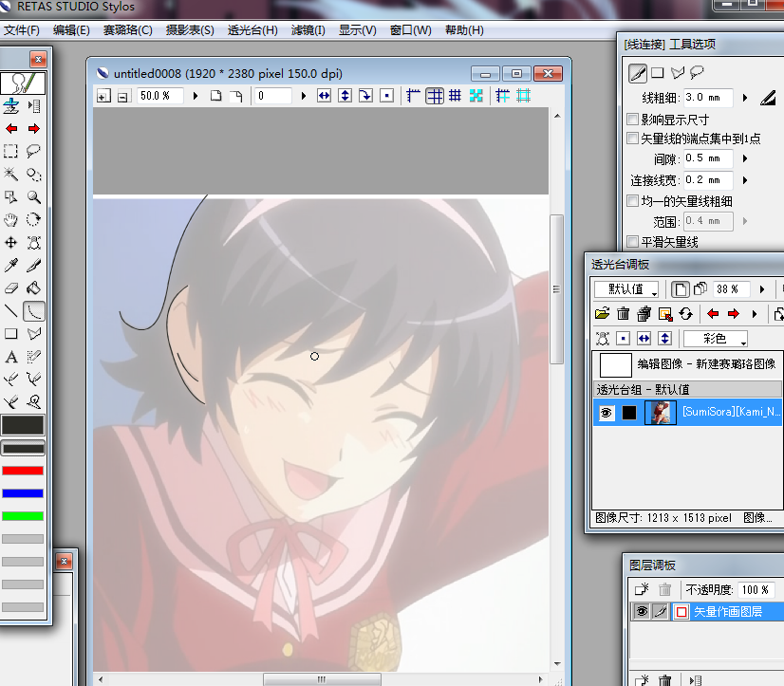Pick the red color swatch

24,471
